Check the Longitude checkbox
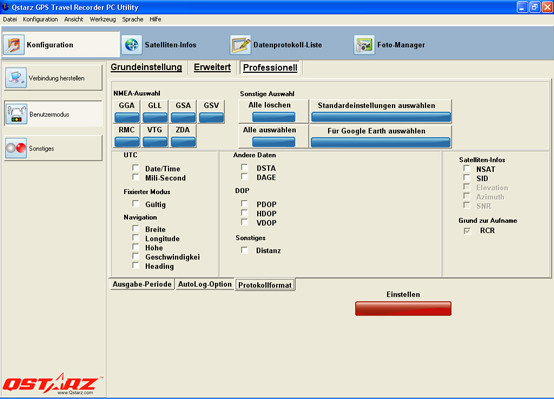The image size is (554, 399). (x=136, y=238)
